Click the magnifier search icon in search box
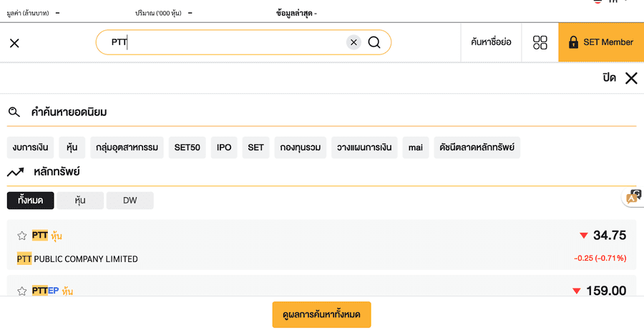 [x=374, y=42]
